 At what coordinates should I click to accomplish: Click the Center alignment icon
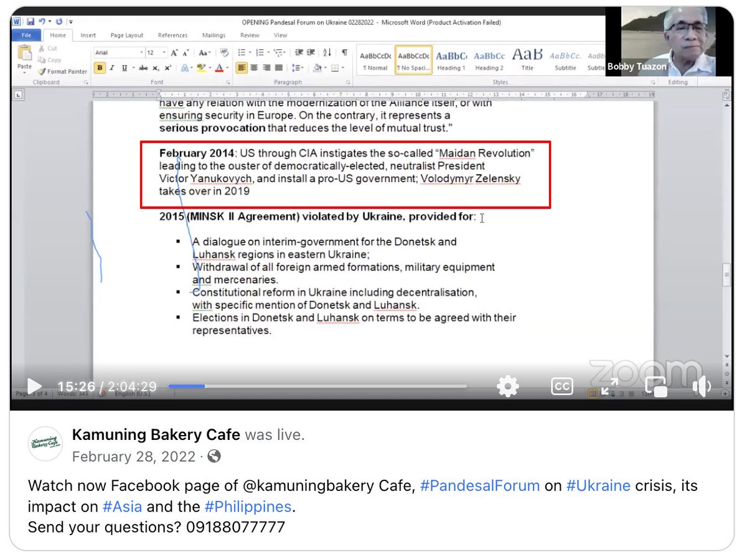click(x=254, y=68)
